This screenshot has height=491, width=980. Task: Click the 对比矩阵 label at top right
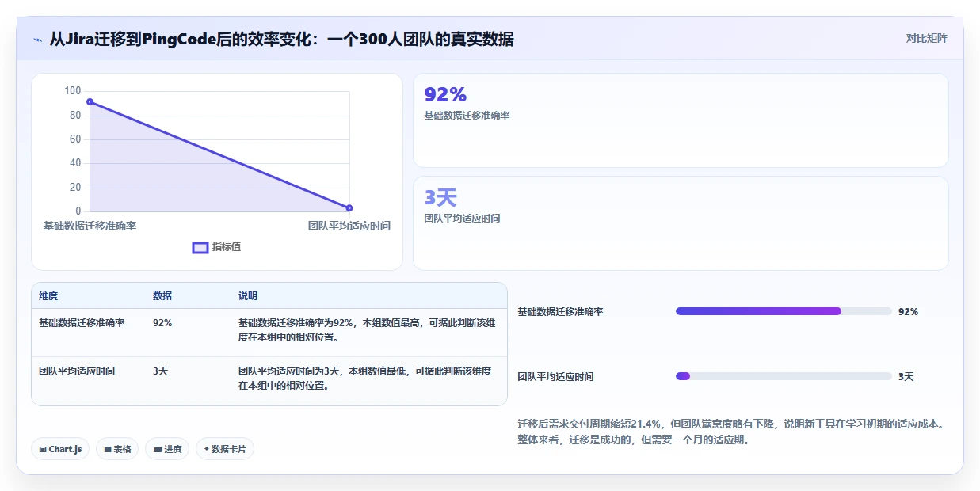927,38
